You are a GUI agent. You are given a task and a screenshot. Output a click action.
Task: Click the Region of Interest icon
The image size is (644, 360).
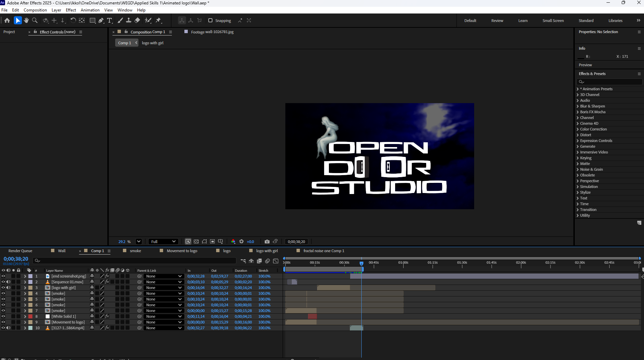coord(212,241)
